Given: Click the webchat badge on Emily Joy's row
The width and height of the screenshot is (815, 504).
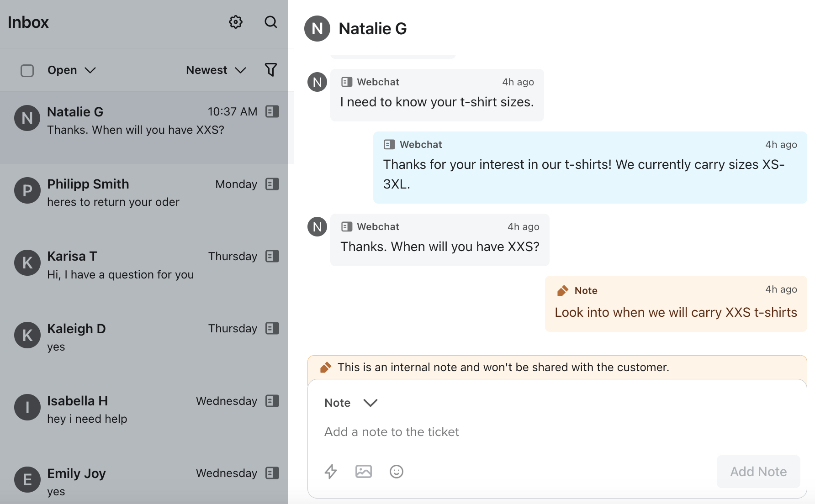Looking at the screenshot, I should 272,473.
